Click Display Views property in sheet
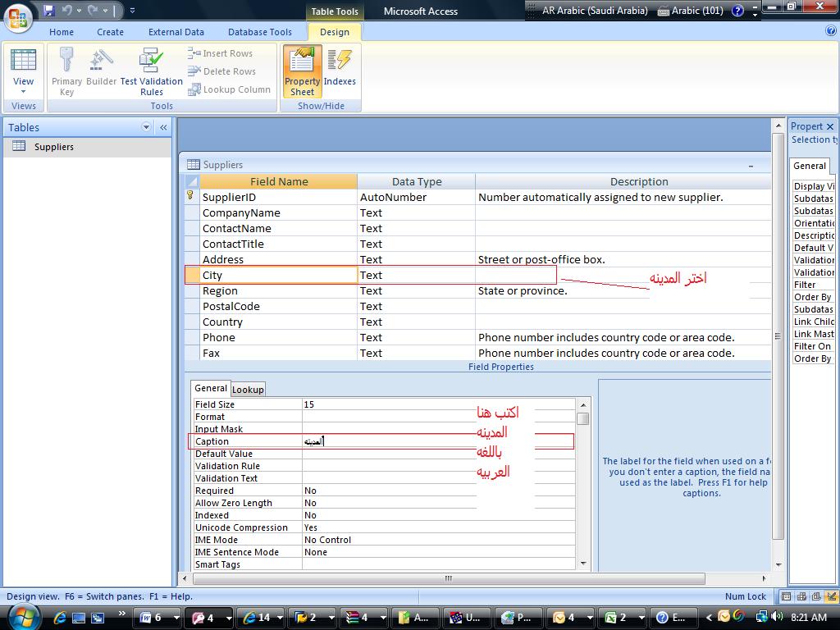 click(x=813, y=186)
